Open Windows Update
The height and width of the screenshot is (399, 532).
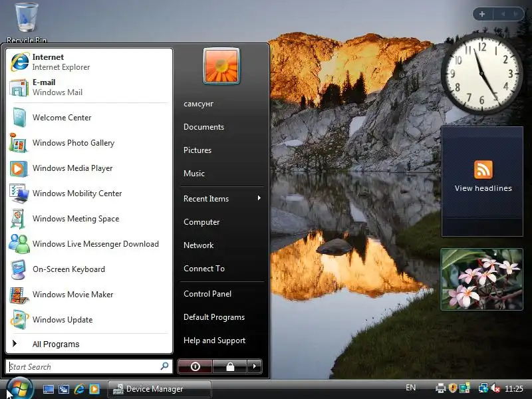coord(89,320)
